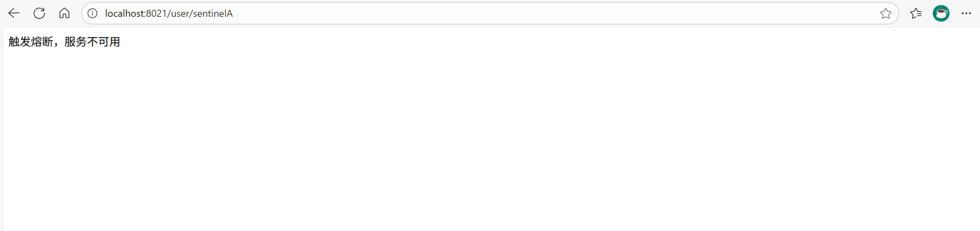Reload the page with the refresh icon
The width and height of the screenshot is (980, 231).
(x=39, y=13)
